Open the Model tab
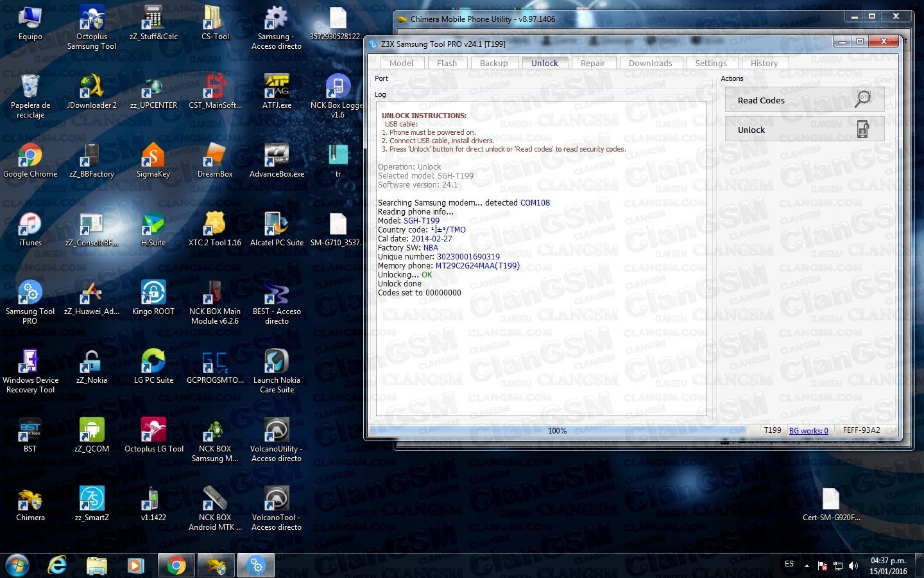Viewport: 924px width, 578px height. point(402,63)
